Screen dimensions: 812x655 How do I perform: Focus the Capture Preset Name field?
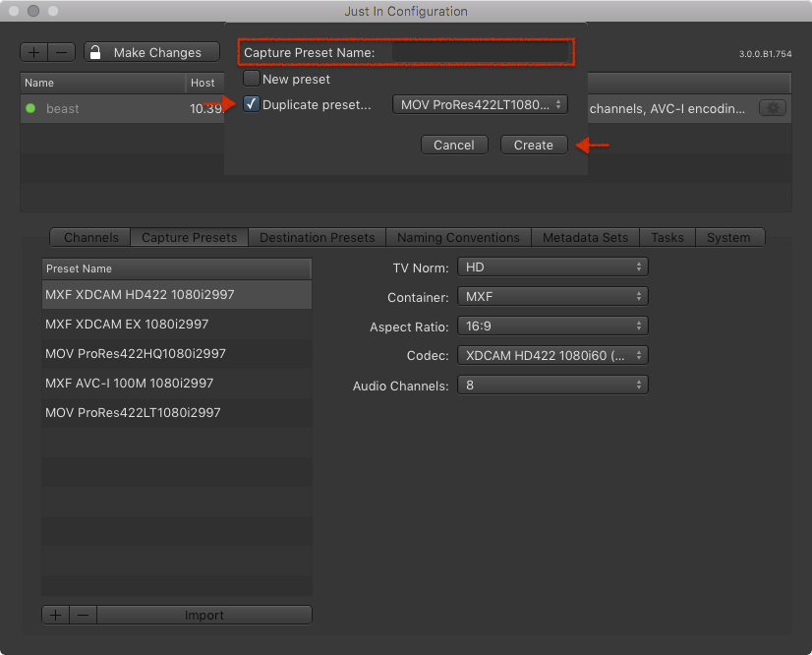(480, 52)
